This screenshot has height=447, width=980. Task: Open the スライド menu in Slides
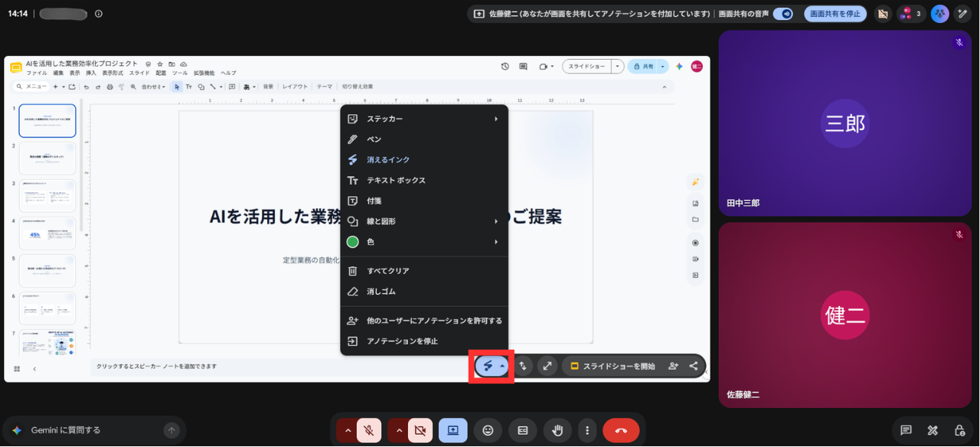(x=139, y=73)
